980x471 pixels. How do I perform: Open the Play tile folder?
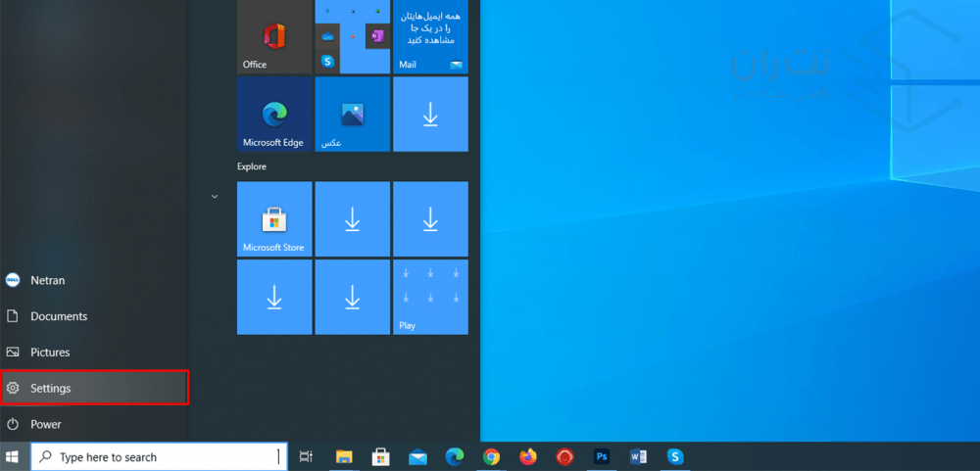pyautogui.click(x=430, y=297)
